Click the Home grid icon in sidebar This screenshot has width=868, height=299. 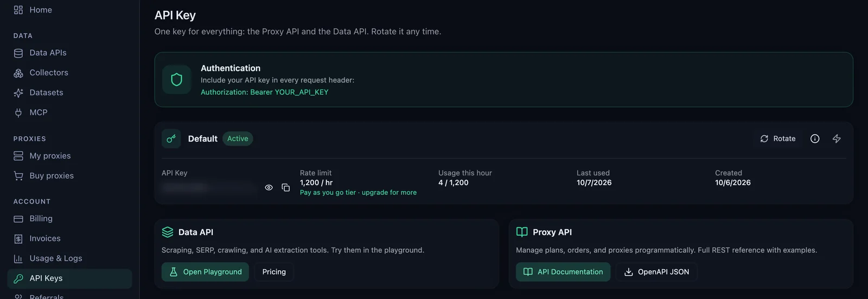(x=18, y=10)
